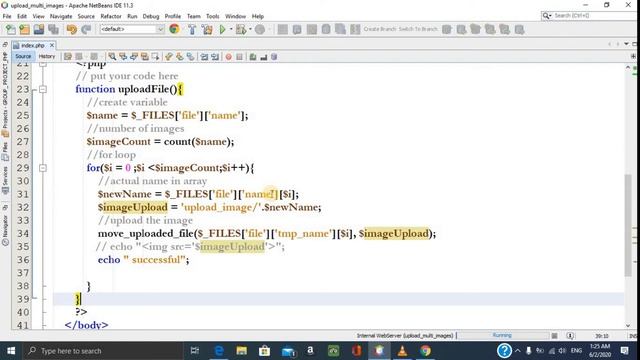Click the red Start Macro Recording icon
This screenshot has width=640, height=360.
click(x=229, y=57)
